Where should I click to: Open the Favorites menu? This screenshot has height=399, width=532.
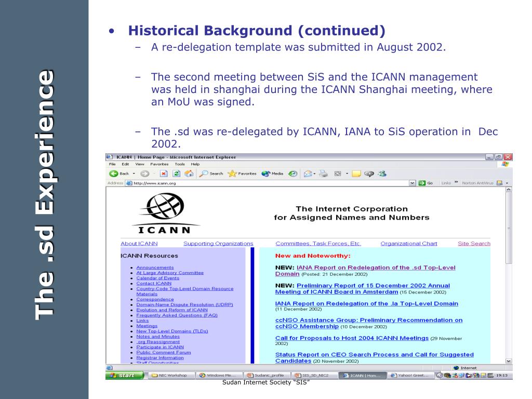coord(159,164)
